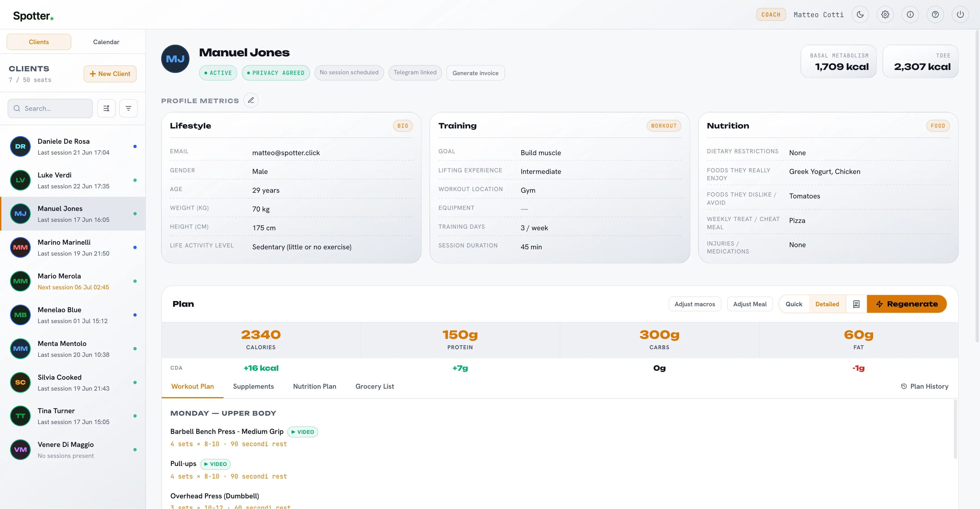This screenshot has height=509, width=980.
Task: Toggle dark mode moon icon
Action: tap(860, 14)
